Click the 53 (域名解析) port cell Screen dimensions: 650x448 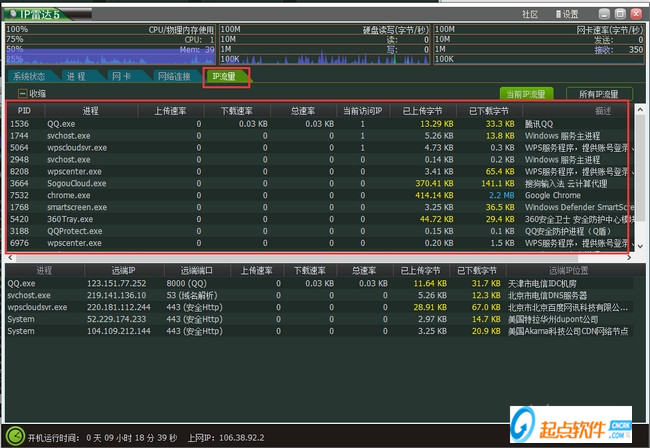coord(192,295)
